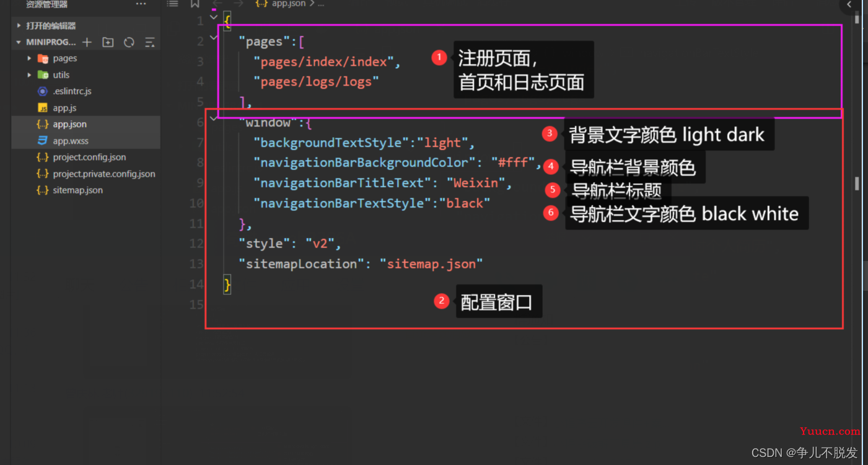Expand the pages folder arrow
Image resolution: width=868 pixels, height=465 pixels.
pyautogui.click(x=29, y=58)
